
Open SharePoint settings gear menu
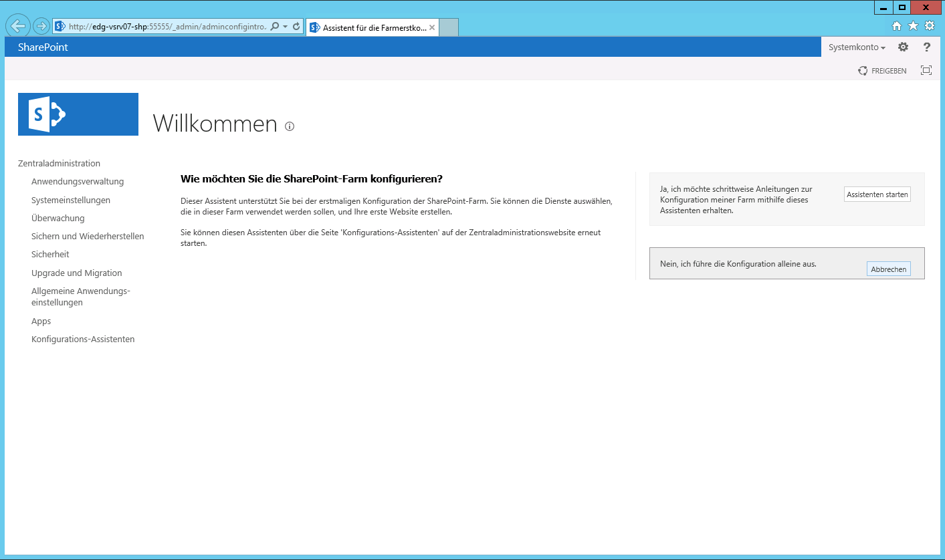click(x=903, y=47)
